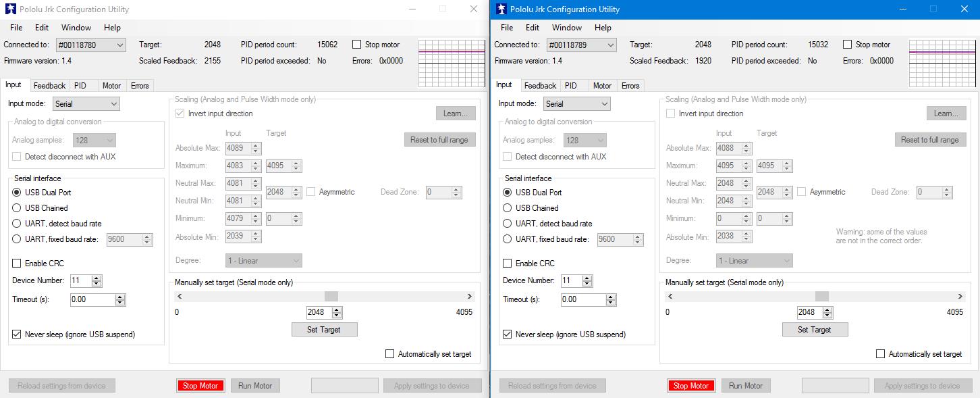Click Run Motor button in the #00118780 window
Screen dimensions: 980x398
click(255, 386)
